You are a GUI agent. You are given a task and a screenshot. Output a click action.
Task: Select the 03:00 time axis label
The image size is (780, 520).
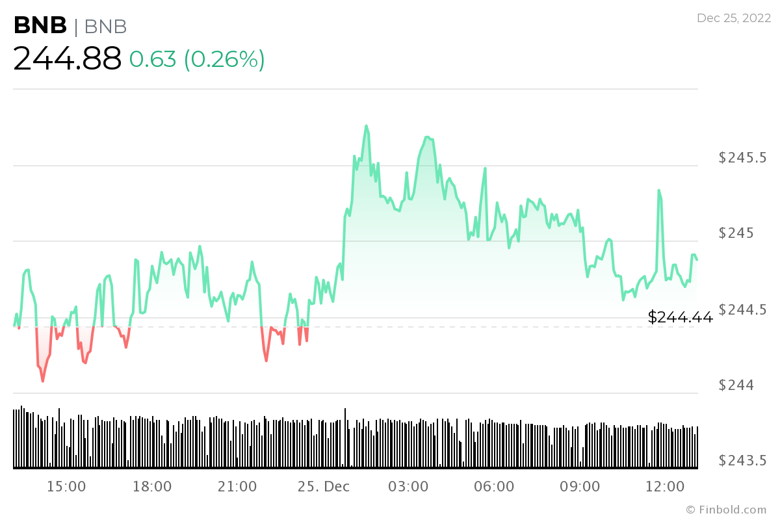coord(408,486)
